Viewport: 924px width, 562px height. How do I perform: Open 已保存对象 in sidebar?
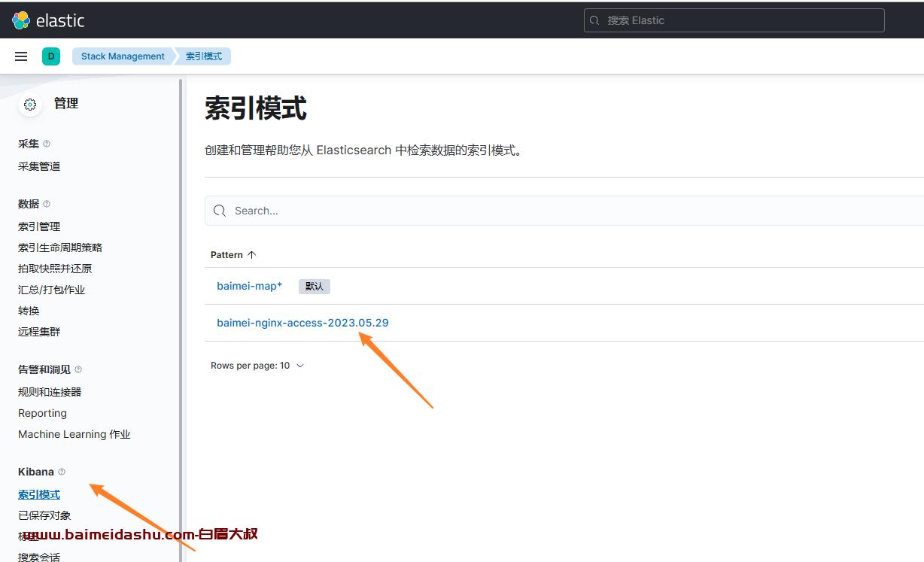pyautogui.click(x=44, y=515)
